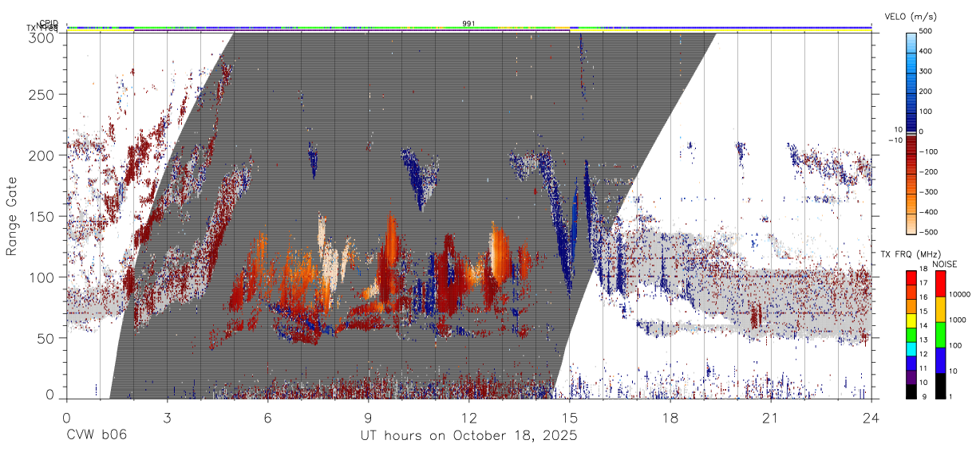The height and width of the screenshot is (452, 980).
Task: Click the 18 hour tick on x-axis
Action: click(x=670, y=418)
